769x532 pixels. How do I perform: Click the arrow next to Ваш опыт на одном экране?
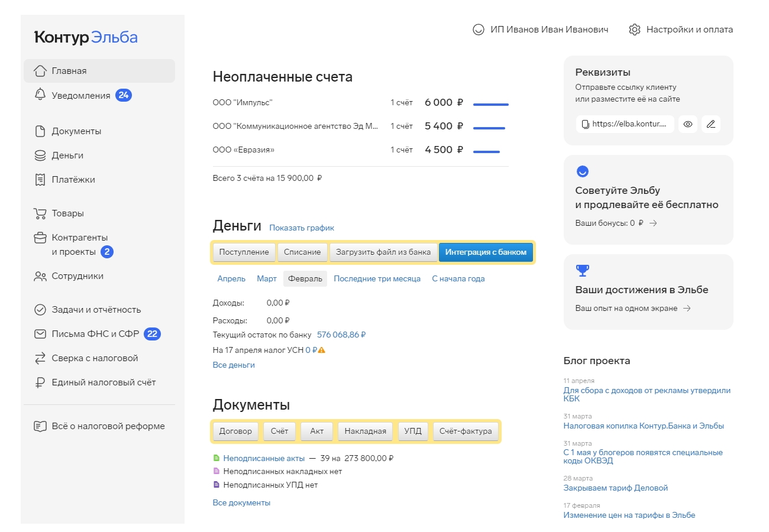[687, 309]
